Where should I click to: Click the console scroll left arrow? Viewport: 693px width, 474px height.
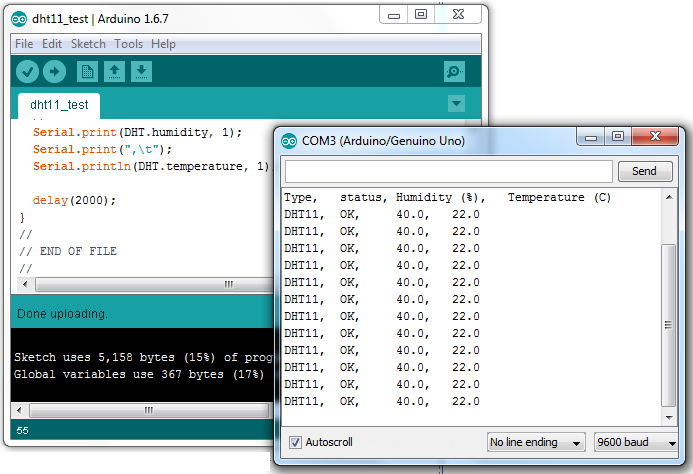(x=19, y=411)
